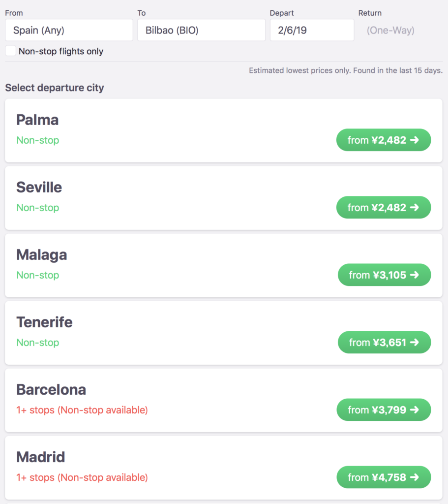The image size is (448, 504).
Task: Click the arrow icon on Barcelona price button
Action: tap(414, 410)
